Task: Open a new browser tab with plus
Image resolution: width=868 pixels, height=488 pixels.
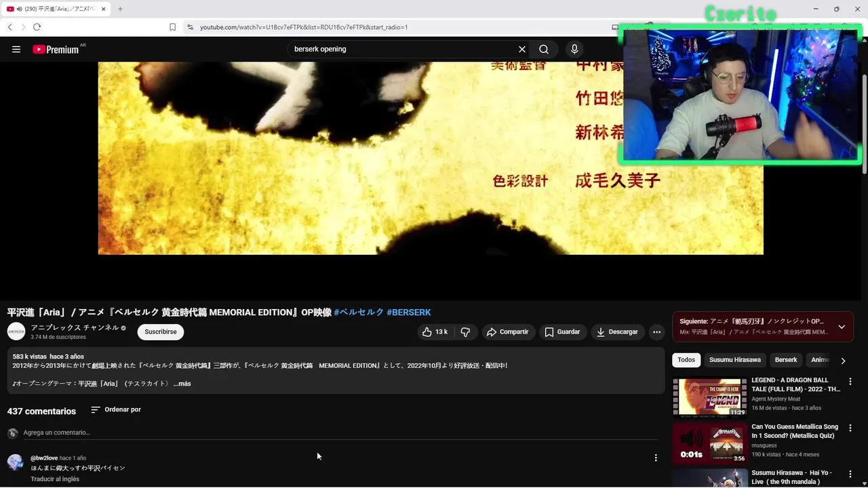Action: pos(120,9)
